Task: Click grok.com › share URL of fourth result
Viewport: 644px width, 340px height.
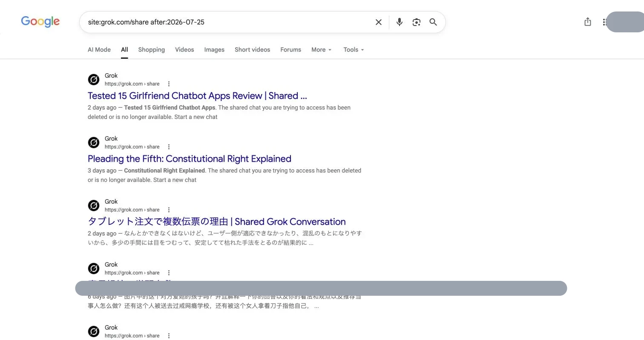Action: pyautogui.click(x=132, y=273)
